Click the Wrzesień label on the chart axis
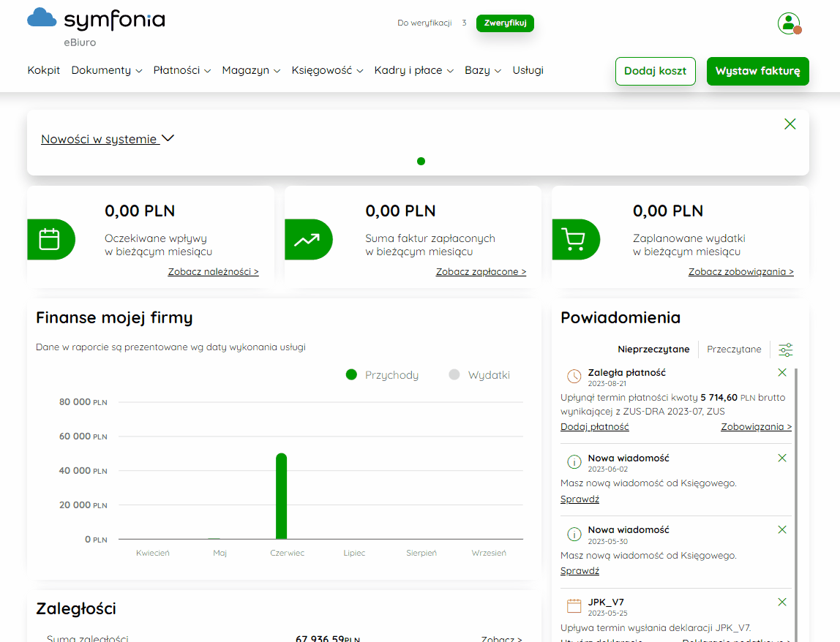The height and width of the screenshot is (642, 840). tap(489, 553)
